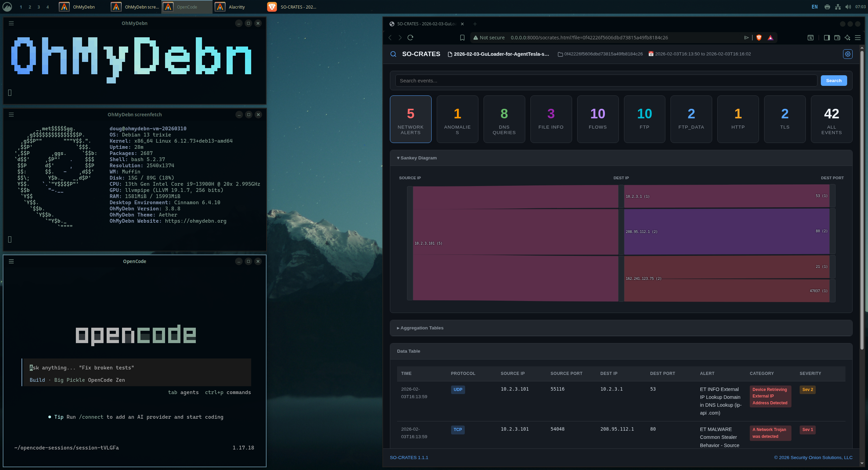
Task: Select the All Events card
Action: tap(832, 119)
